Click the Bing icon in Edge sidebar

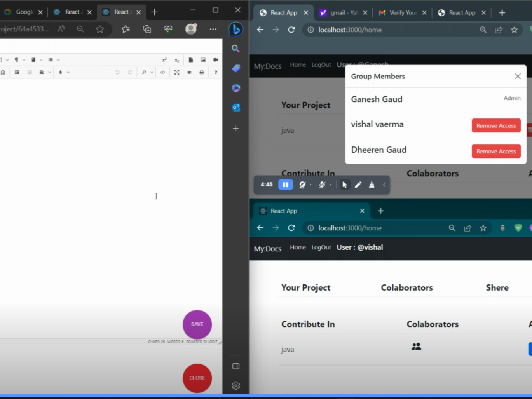point(235,30)
